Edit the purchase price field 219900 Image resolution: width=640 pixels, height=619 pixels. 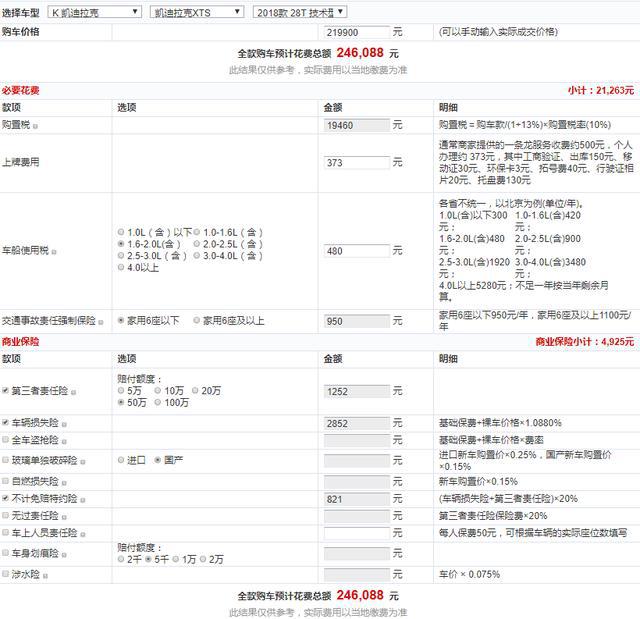[x=357, y=32]
